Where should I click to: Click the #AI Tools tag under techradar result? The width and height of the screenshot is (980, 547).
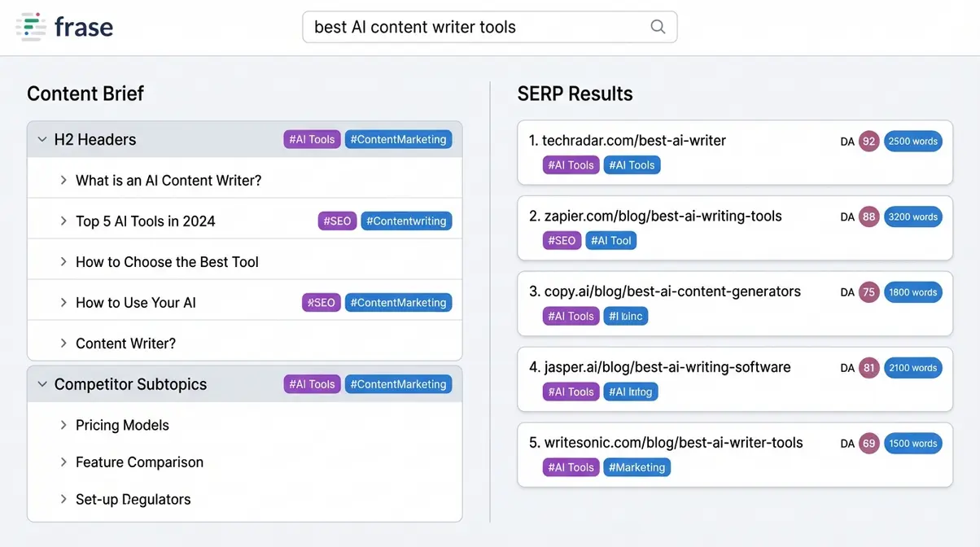[x=571, y=164]
